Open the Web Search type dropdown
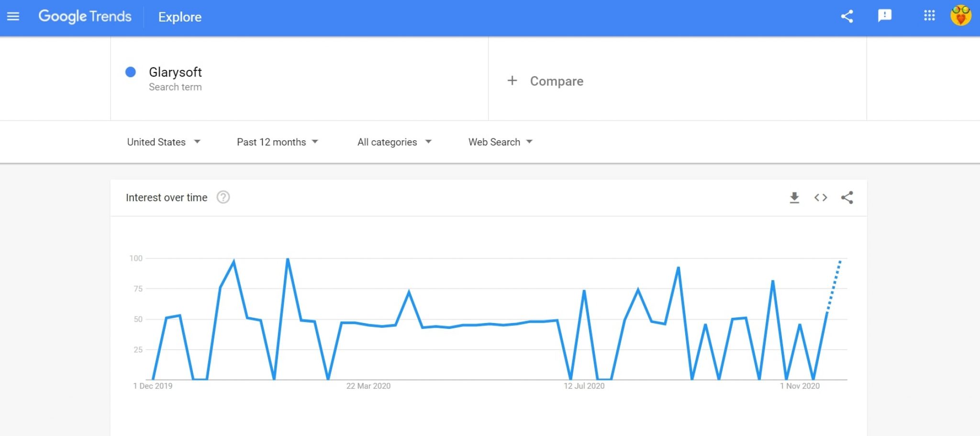 tap(501, 142)
